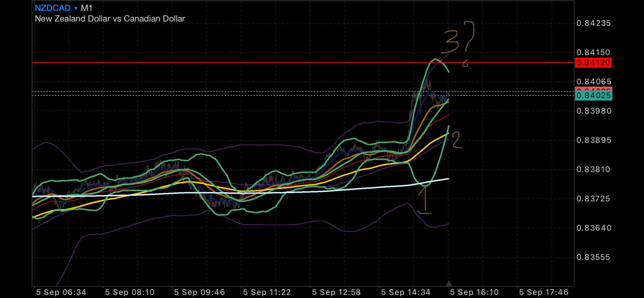Viewport: 644px width, 298px height.
Task: Tap the 0.84235 price scale label
Action: pyautogui.click(x=593, y=23)
